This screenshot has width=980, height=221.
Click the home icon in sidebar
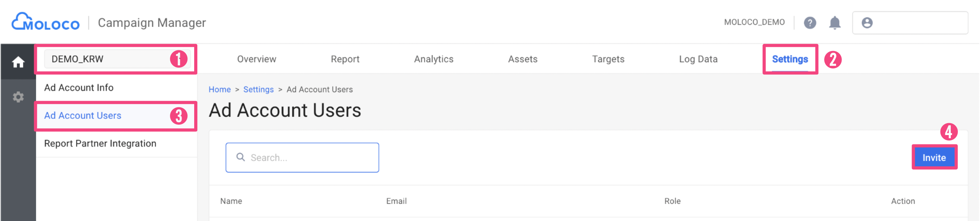[18, 62]
